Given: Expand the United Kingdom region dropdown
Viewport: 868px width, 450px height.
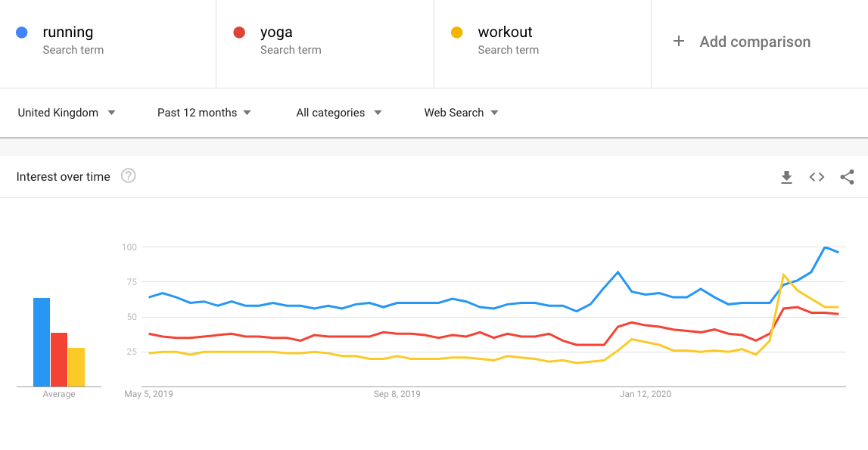Looking at the screenshot, I should pyautogui.click(x=67, y=113).
